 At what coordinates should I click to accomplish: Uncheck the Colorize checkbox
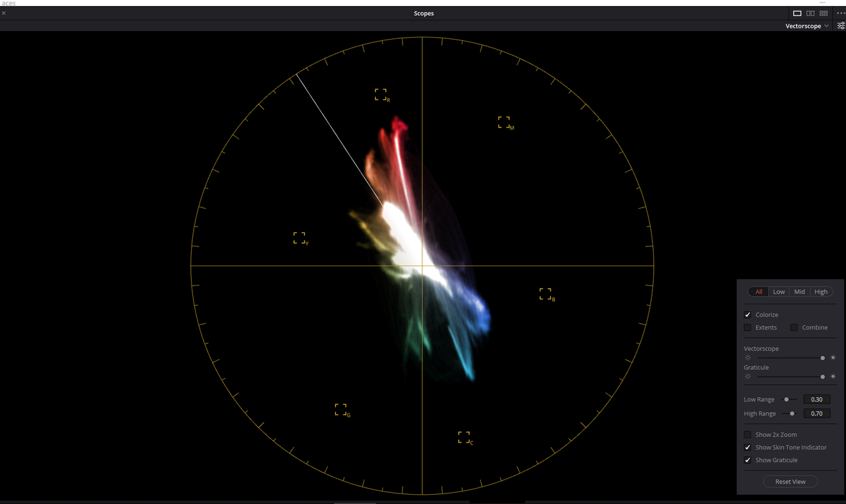(748, 315)
